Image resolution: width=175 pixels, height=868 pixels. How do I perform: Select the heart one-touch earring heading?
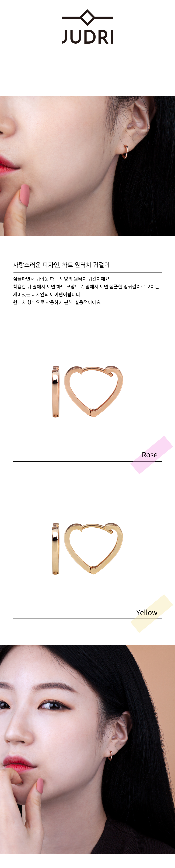[61, 265]
